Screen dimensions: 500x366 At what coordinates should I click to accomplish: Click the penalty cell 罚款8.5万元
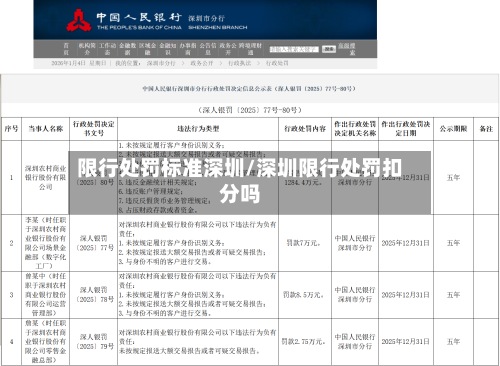(304, 295)
